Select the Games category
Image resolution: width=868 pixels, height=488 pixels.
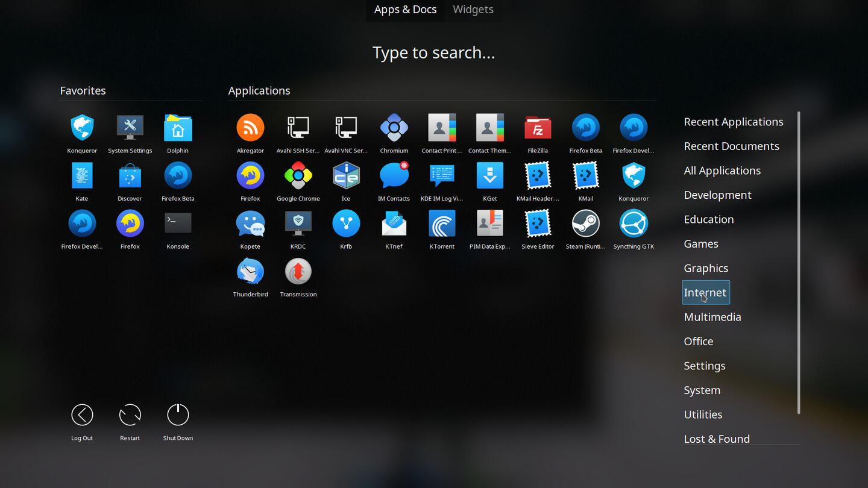click(701, 244)
